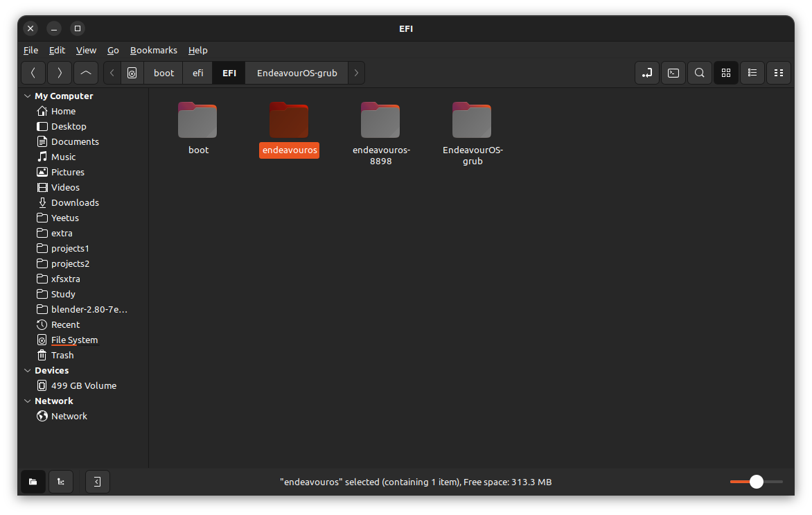Collapse the My Computer section
Image resolution: width=812 pixels, height=515 pixels.
[x=28, y=96]
